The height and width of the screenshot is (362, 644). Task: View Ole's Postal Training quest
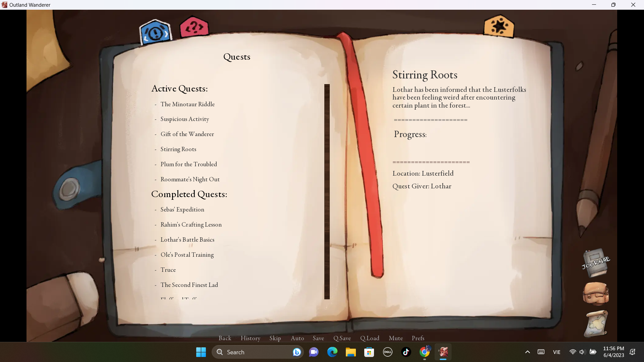pyautogui.click(x=187, y=255)
